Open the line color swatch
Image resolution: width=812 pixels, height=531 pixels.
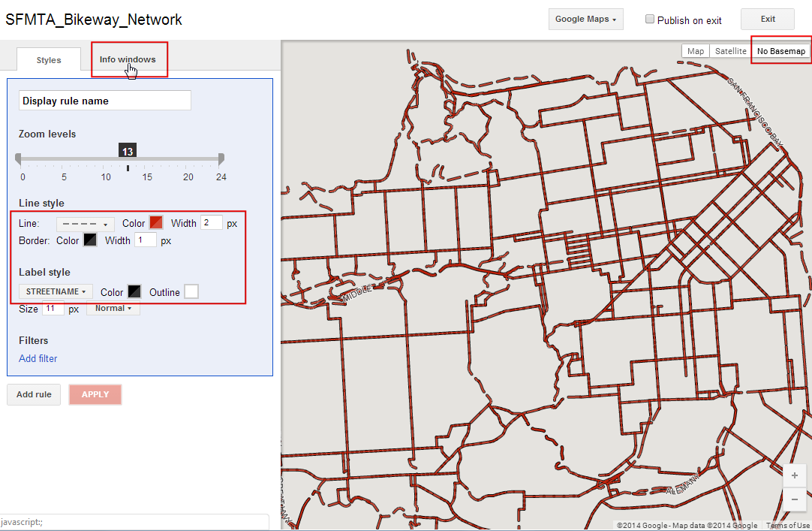(x=156, y=223)
